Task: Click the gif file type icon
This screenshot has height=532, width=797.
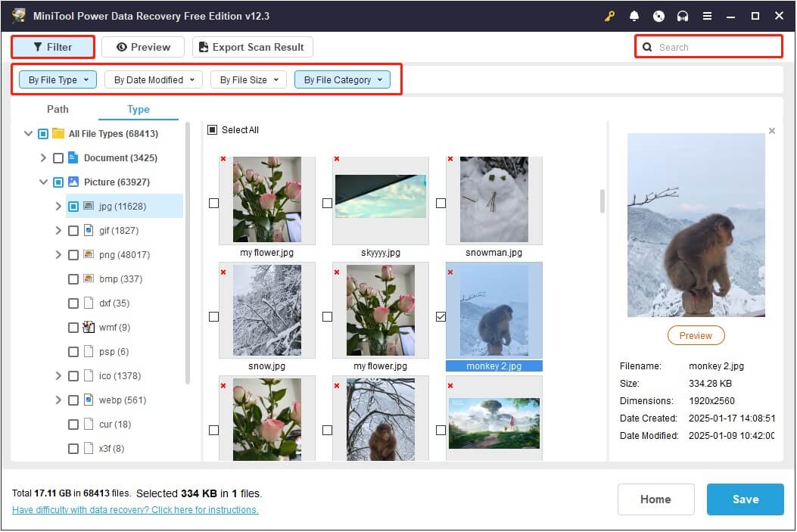Action: click(x=89, y=230)
